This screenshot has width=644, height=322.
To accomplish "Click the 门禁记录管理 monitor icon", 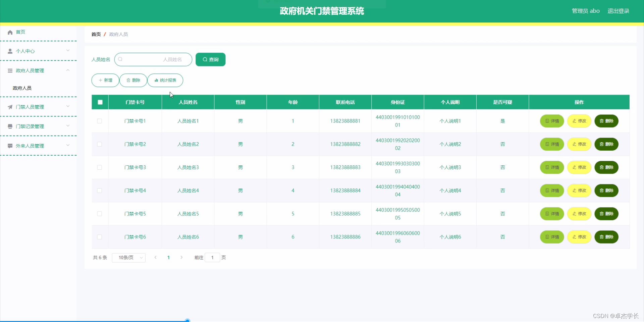I will point(10,126).
